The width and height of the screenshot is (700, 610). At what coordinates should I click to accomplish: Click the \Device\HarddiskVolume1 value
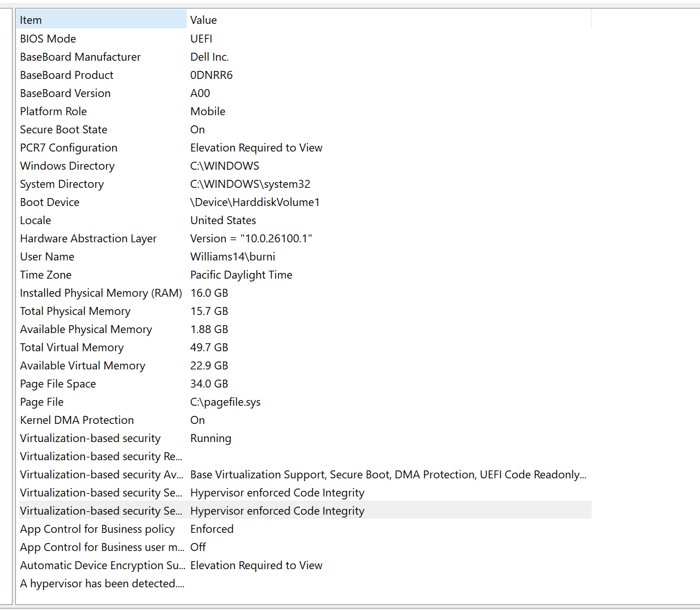pos(255,202)
